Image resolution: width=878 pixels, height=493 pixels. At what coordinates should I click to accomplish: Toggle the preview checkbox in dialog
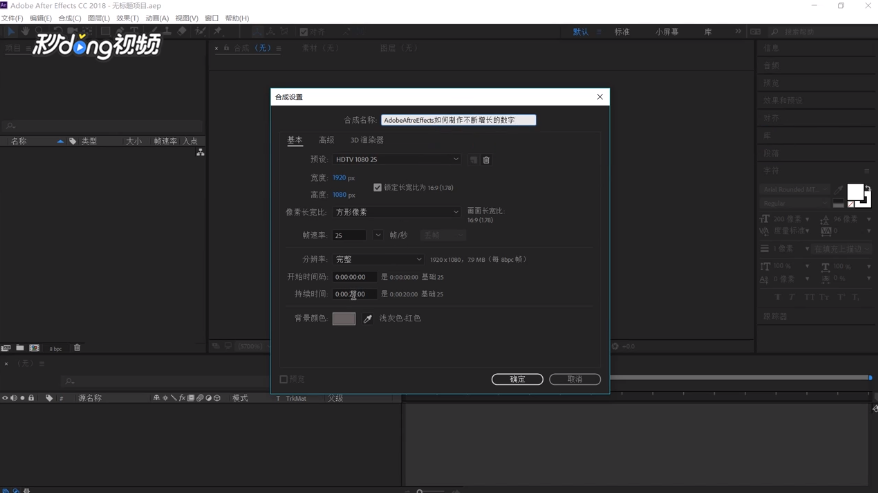coord(283,380)
